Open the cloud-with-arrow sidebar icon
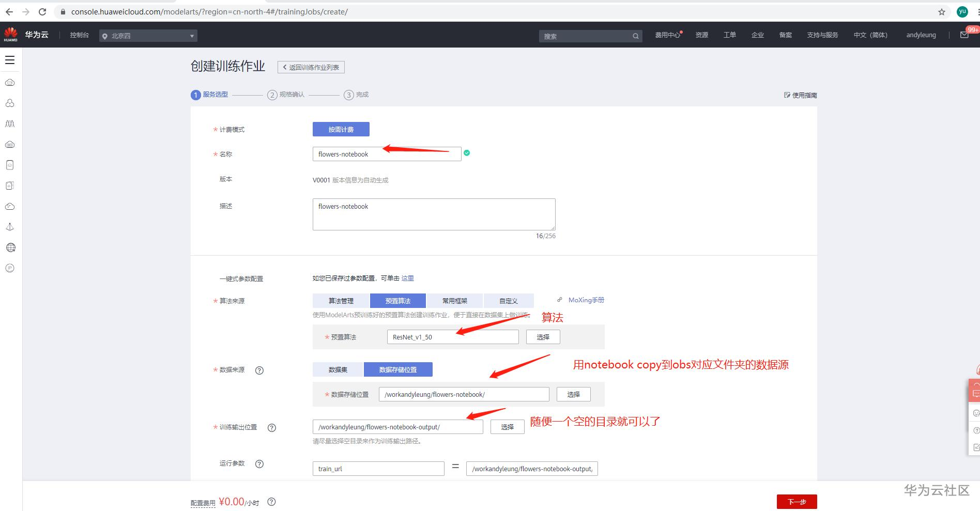 [10, 207]
